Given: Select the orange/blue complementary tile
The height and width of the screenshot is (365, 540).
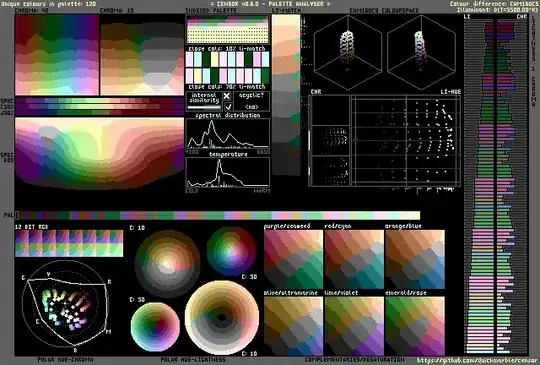Looking at the screenshot, I should [415, 259].
